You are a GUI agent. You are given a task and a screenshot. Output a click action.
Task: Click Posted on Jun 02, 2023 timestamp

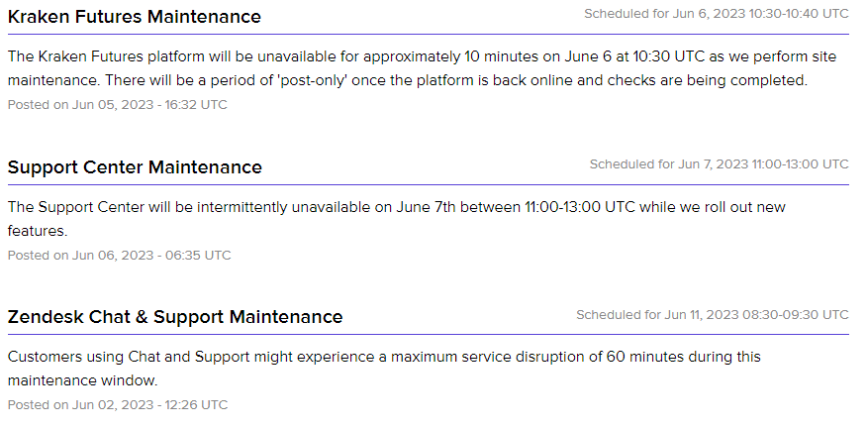(x=118, y=404)
